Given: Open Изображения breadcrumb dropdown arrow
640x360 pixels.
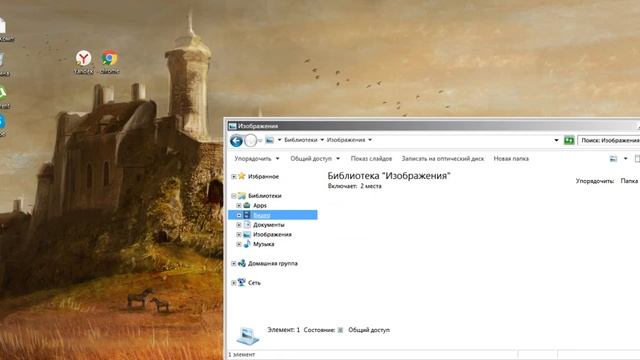Looking at the screenshot, I should (x=370, y=140).
